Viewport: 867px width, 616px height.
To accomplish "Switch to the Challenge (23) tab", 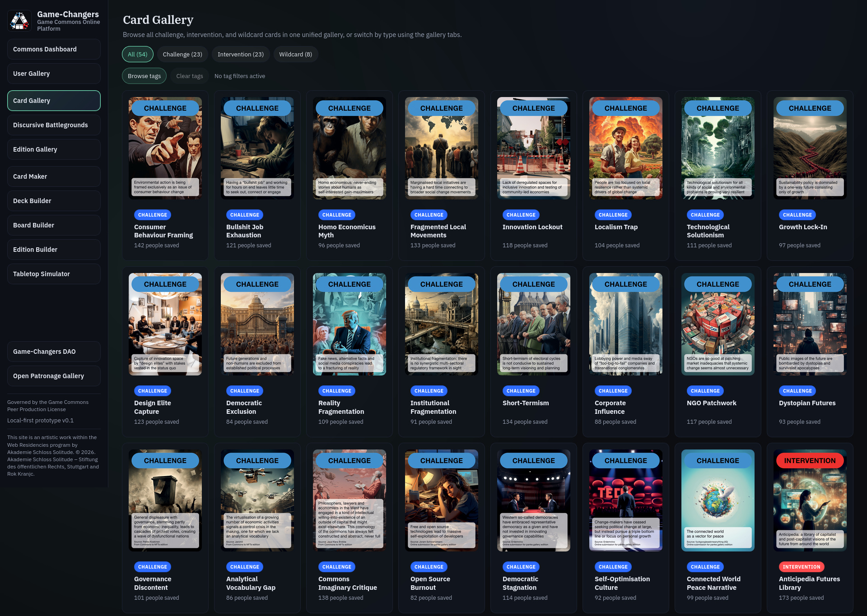I will click(182, 54).
